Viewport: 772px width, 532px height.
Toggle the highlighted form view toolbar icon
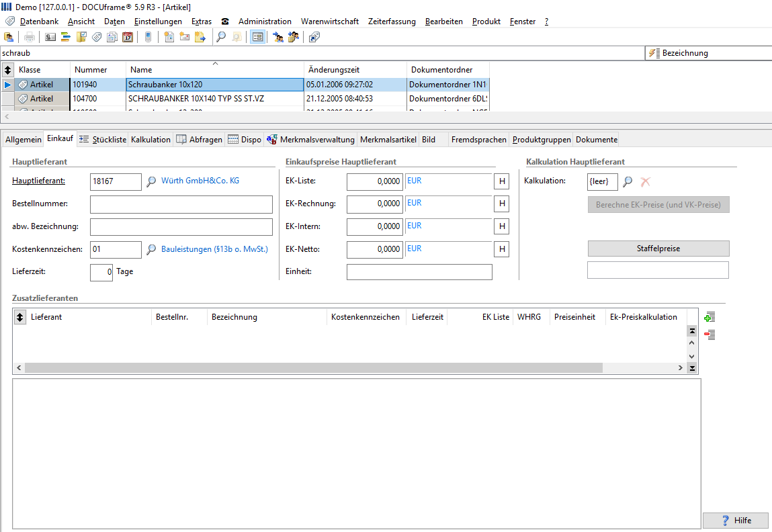(x=257, y=37)
